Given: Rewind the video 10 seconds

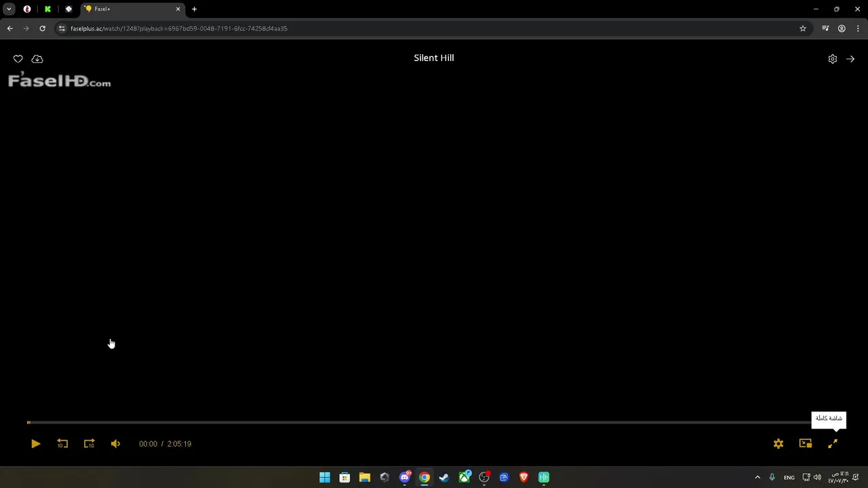Looking at the screenshot, I should pos(62,444).
